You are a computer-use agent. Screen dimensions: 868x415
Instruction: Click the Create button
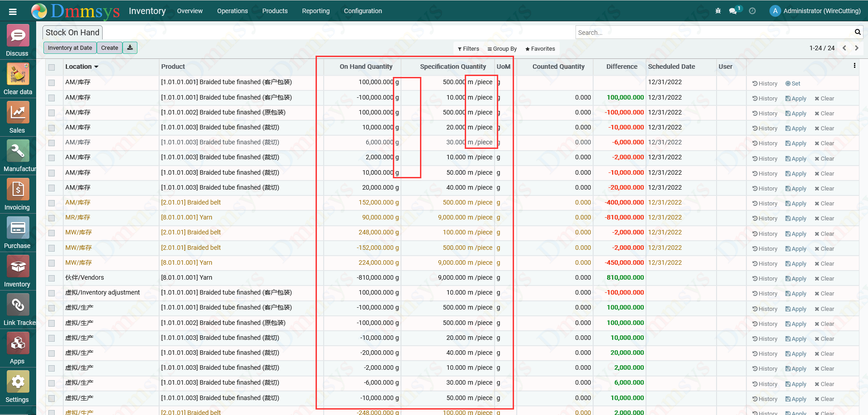point(109,48)
